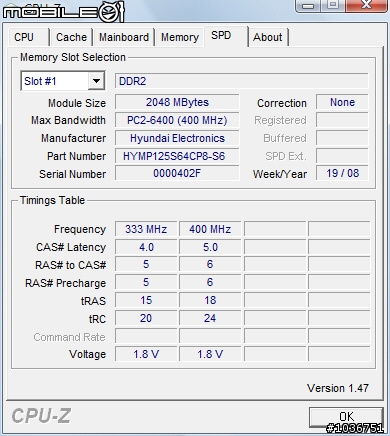Screen dimensions: 390x436
Task: Click the OK button
Action: [346, 417]
